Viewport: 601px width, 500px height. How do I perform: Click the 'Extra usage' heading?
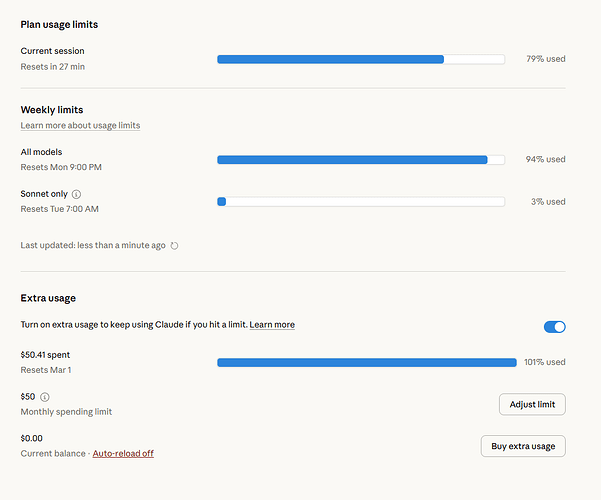(x=48, y=298)
